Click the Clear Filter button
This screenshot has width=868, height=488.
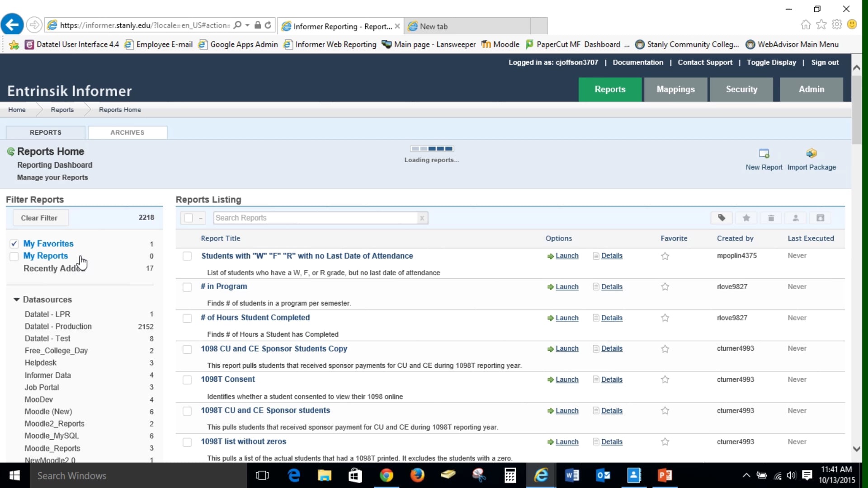click(39, 218)
